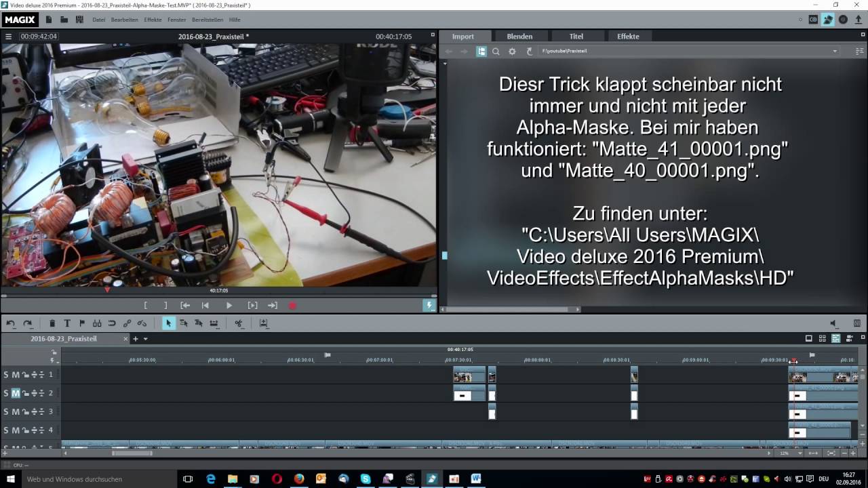Switch to Scene overview grid icon
The width and height of the screenshot is (868, 488).
822,338
